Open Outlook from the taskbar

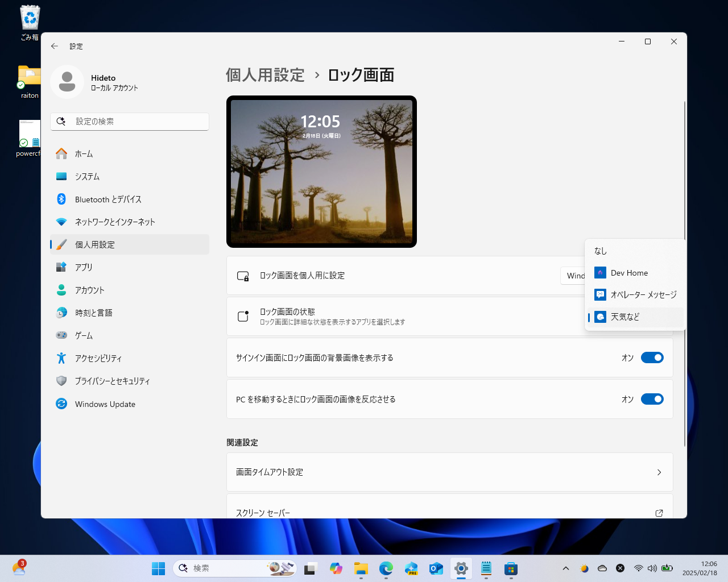436,568
